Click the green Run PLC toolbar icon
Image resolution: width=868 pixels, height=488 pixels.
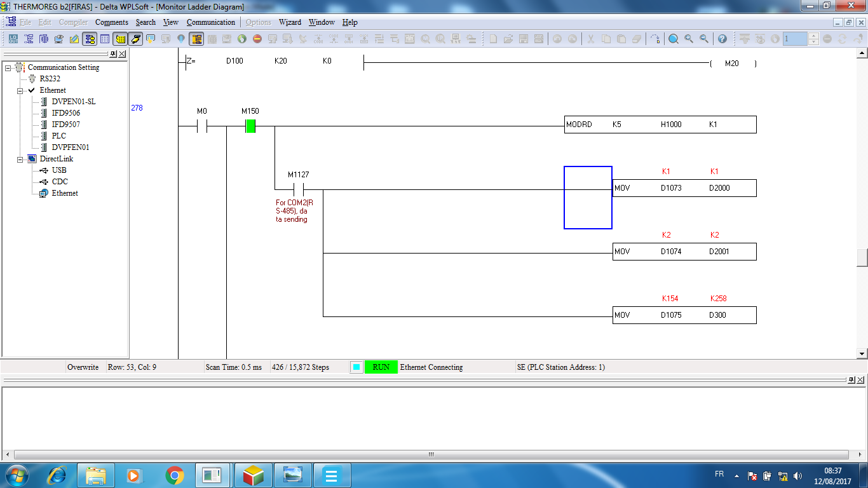click(x=242, y=39)
